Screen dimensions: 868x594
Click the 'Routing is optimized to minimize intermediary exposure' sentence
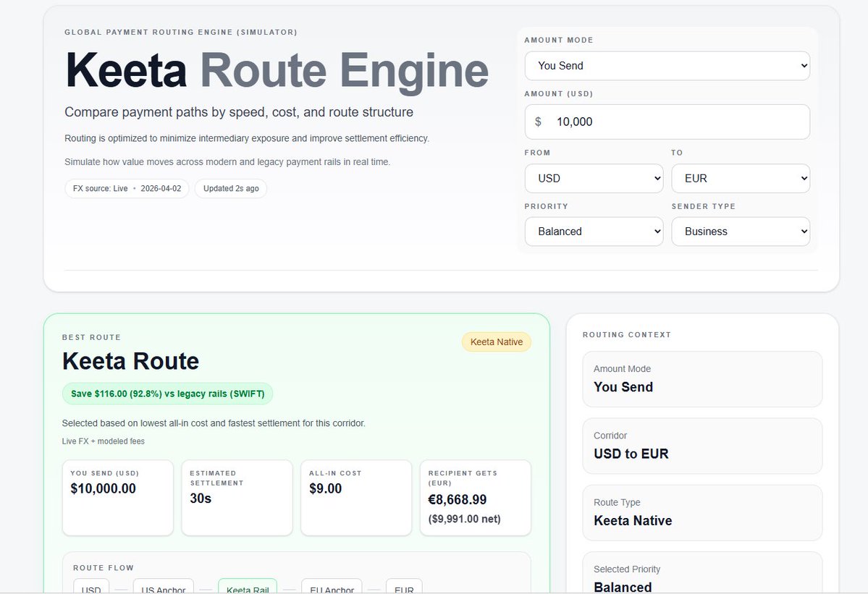point(247,138)
